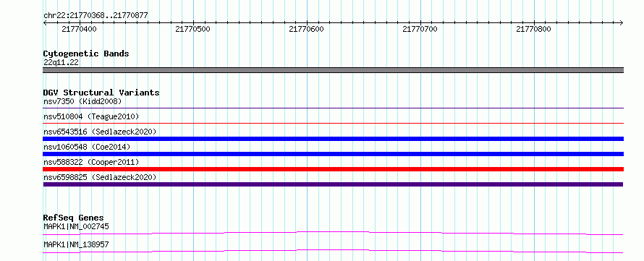Select the Cytogenetic Bands track title
The height and width of the screenshot is (261, 644).
[x=86, y=54]
